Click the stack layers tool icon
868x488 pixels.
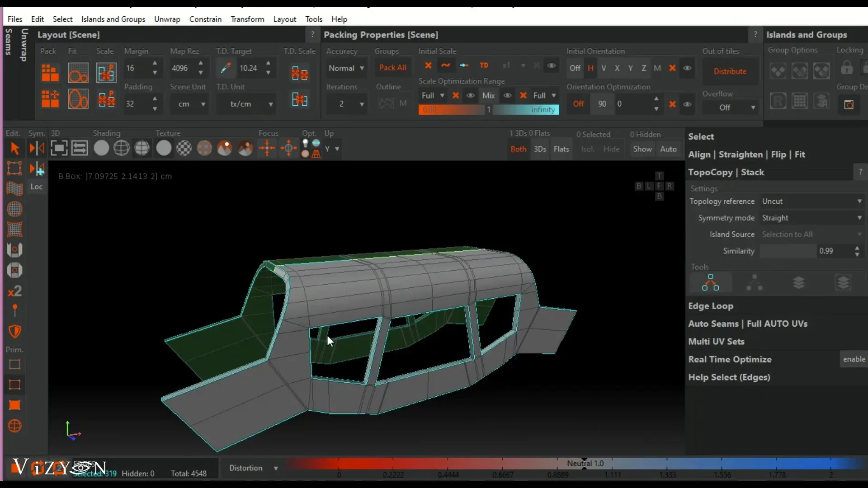pyautogui.click(x=799, y=282)
